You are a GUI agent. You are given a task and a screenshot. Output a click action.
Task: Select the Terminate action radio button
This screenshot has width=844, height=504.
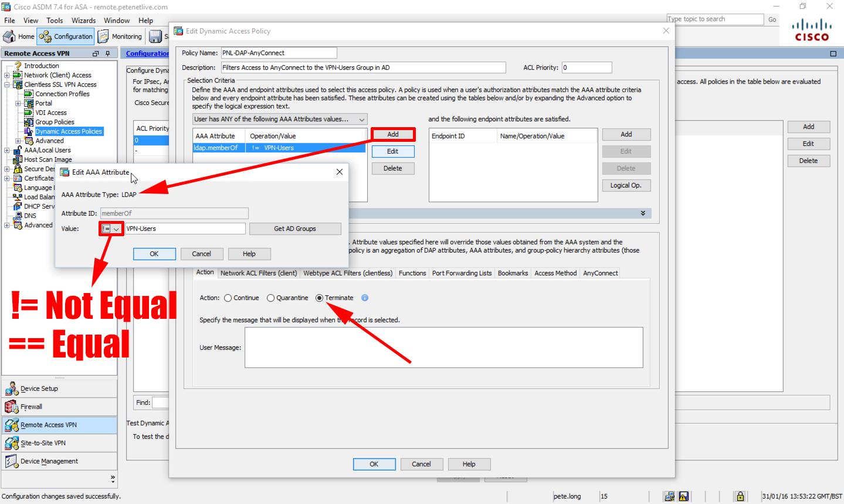pyautogui.click(x=319, y=298)
